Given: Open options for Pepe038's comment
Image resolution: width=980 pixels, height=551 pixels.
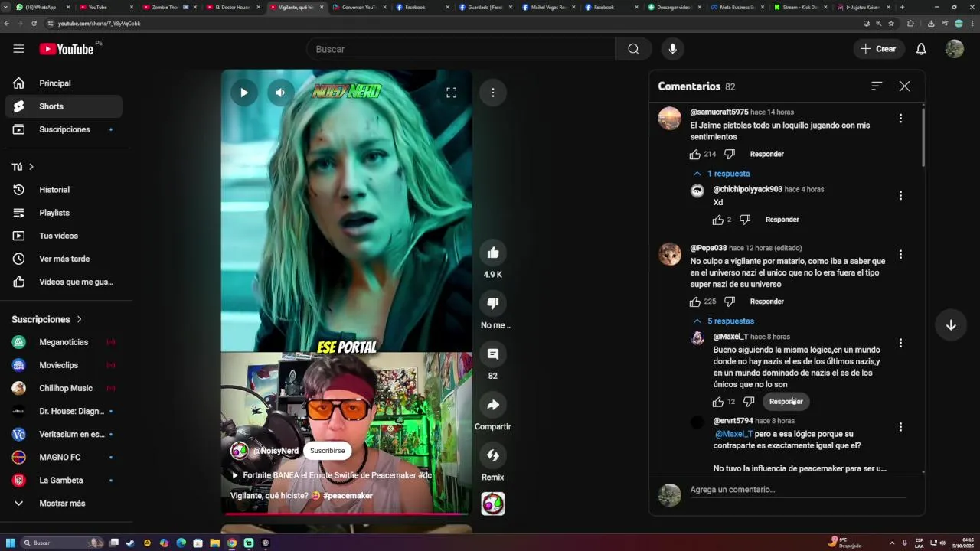Looking at the screenshot, I should pyautogui.click(x=900, y=254).
